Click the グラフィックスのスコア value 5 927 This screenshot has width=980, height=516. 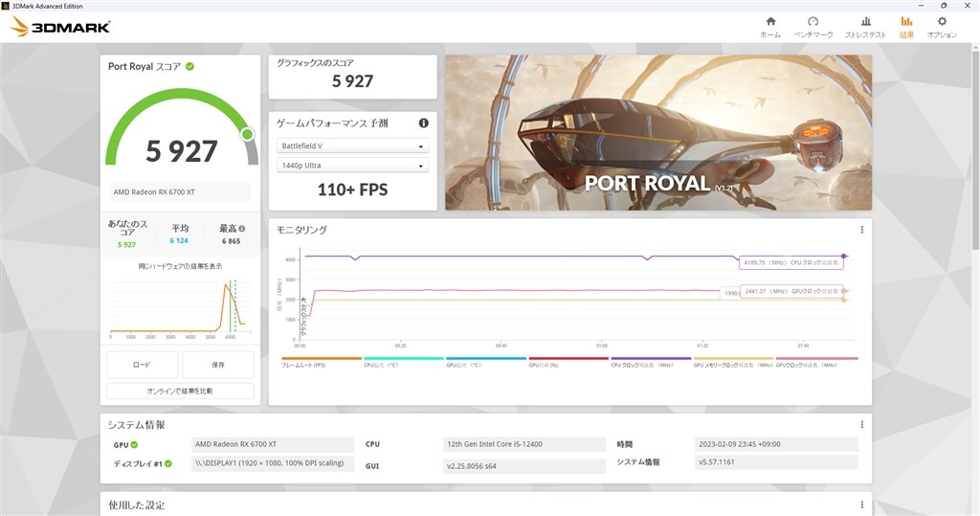352,81
